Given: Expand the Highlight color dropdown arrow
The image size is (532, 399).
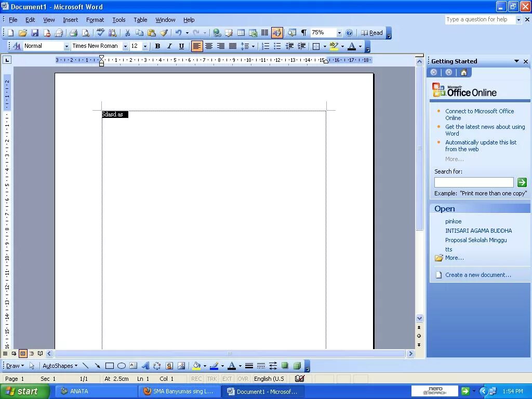Looking at the screenshot, I should (342, 46).
